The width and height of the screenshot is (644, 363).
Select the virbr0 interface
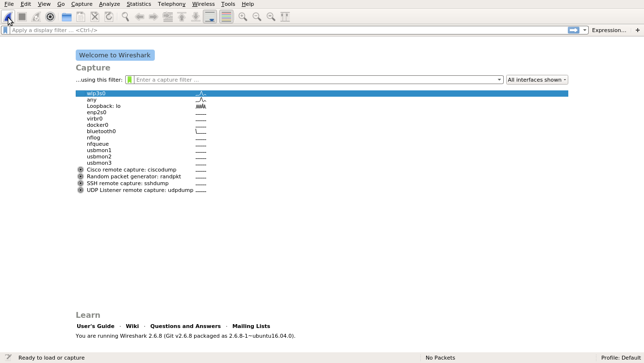[x=322, y=119]
